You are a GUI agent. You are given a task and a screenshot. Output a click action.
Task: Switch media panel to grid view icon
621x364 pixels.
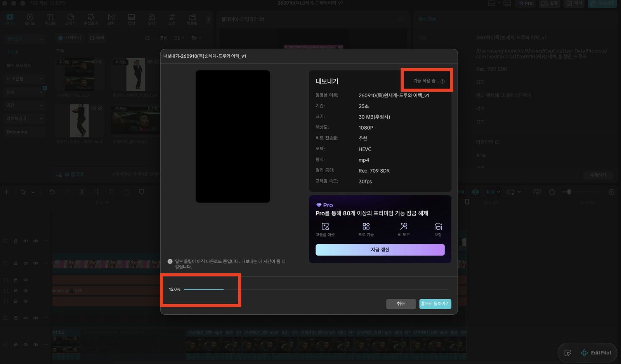(163, 38)
